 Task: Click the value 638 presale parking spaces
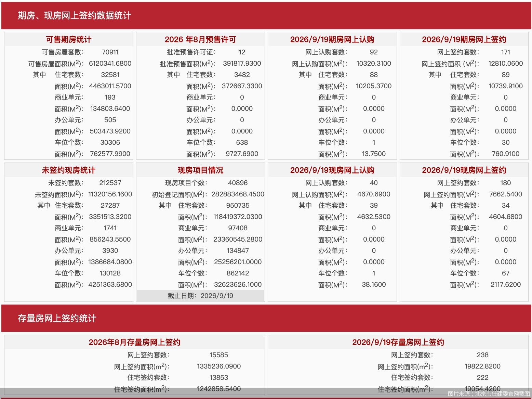[242, 142]
